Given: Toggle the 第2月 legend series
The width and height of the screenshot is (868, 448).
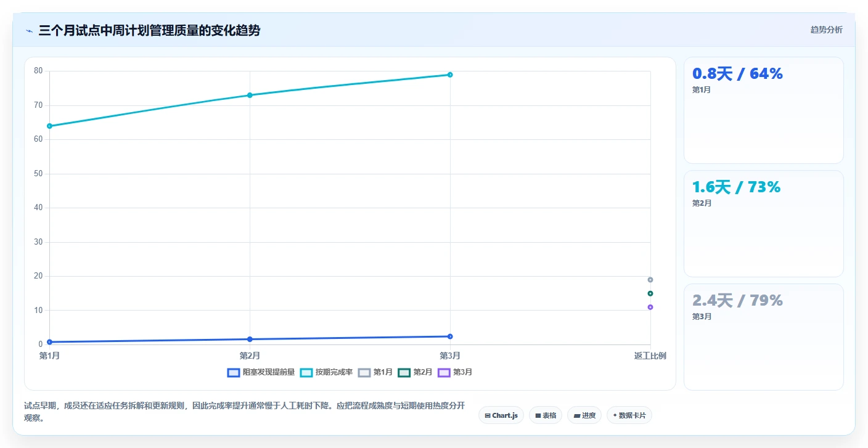Looking at the screenshot, I should (416, 372).
